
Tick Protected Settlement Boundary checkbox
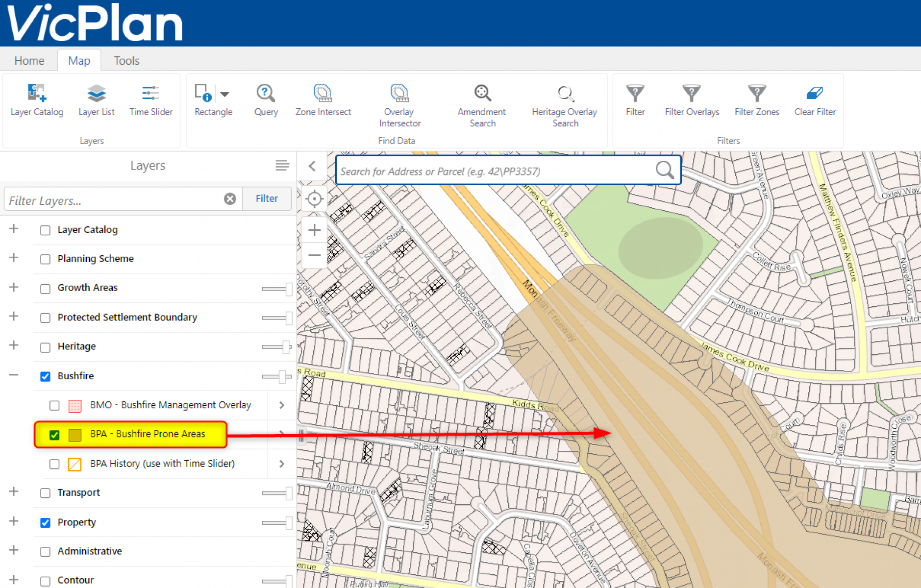point(45,318)
